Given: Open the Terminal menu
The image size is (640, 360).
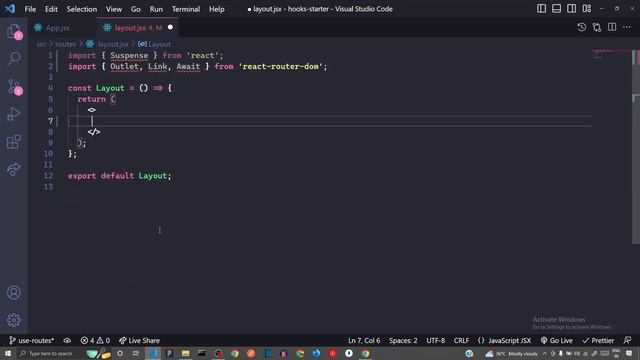Looking at the screenshot, I should 186,9.
